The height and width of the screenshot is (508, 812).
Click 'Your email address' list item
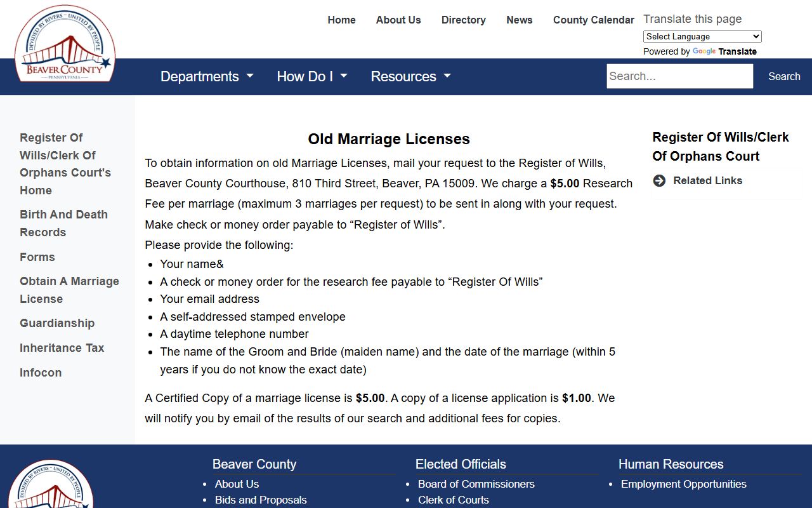(210, 299)
